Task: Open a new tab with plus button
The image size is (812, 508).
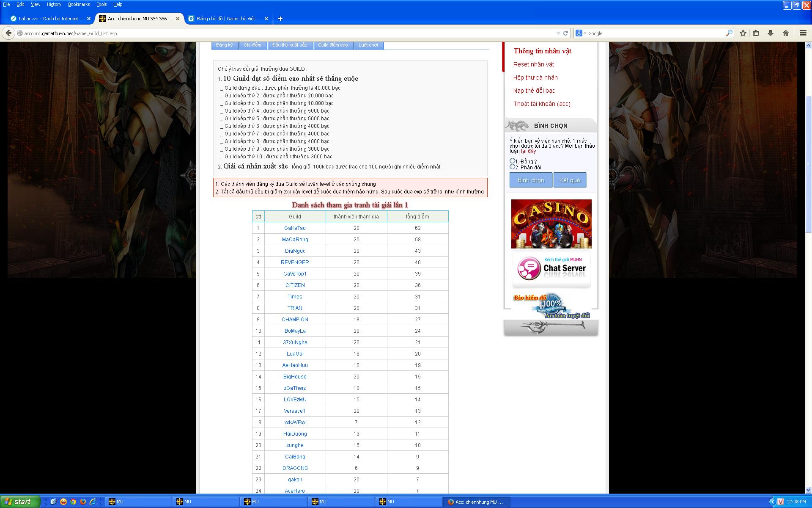Action: [280, 19]
